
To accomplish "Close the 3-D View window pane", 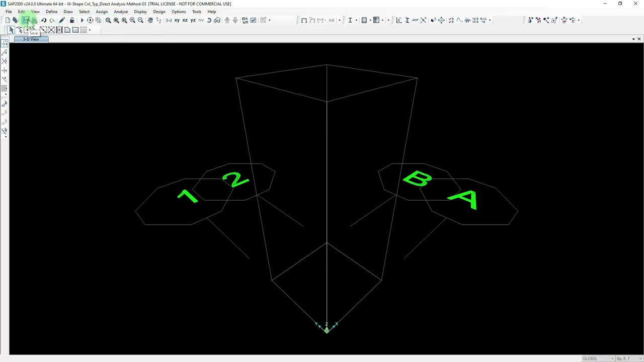I will [x=639, y=39].
